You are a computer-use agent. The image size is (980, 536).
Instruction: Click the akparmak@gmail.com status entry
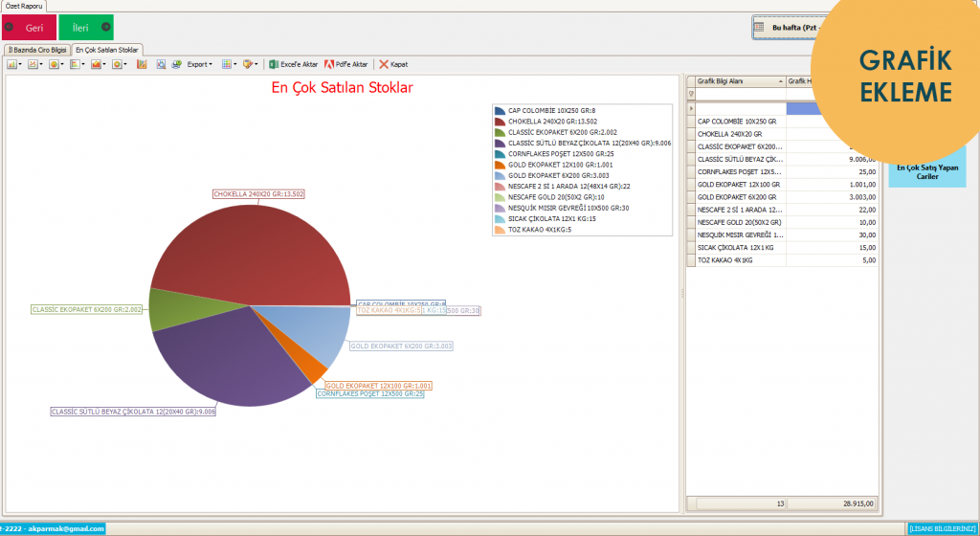pyautogui.click(x=53, y=528)
